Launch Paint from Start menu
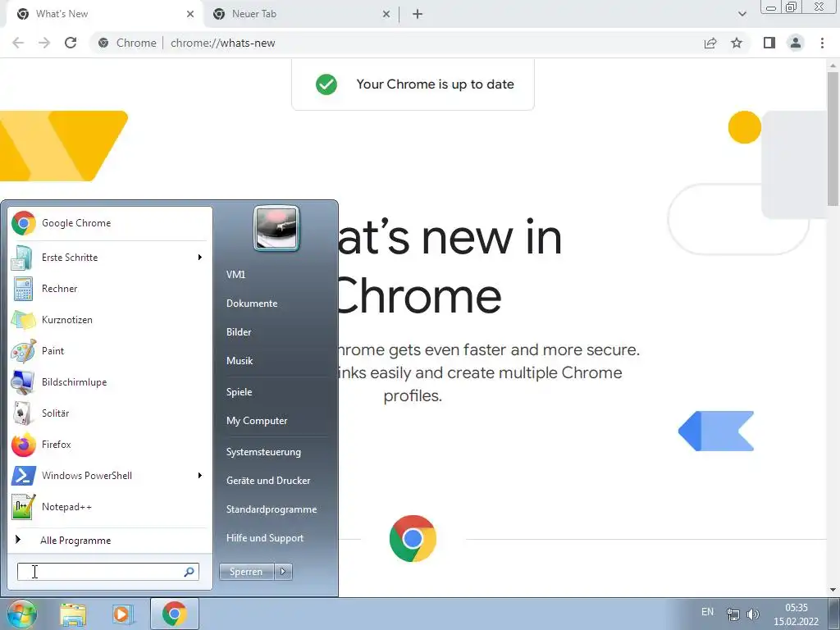840x630 pixels. click(109, 351)
